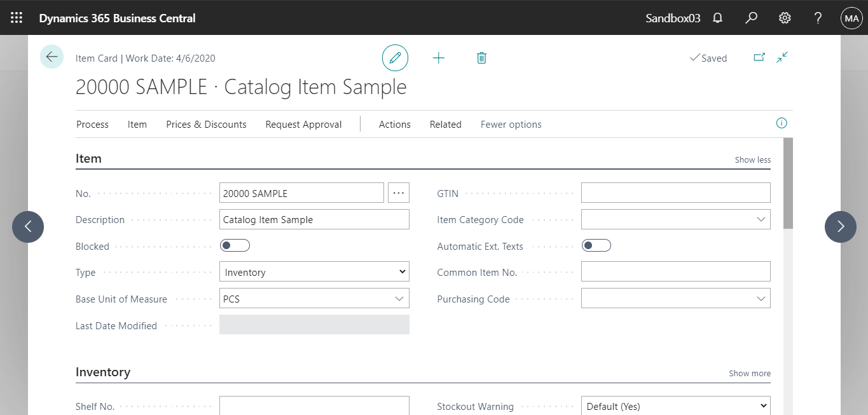Create a new item with the plus icon
This screenshot has width=868, height=415.
(x=439, y=57)
